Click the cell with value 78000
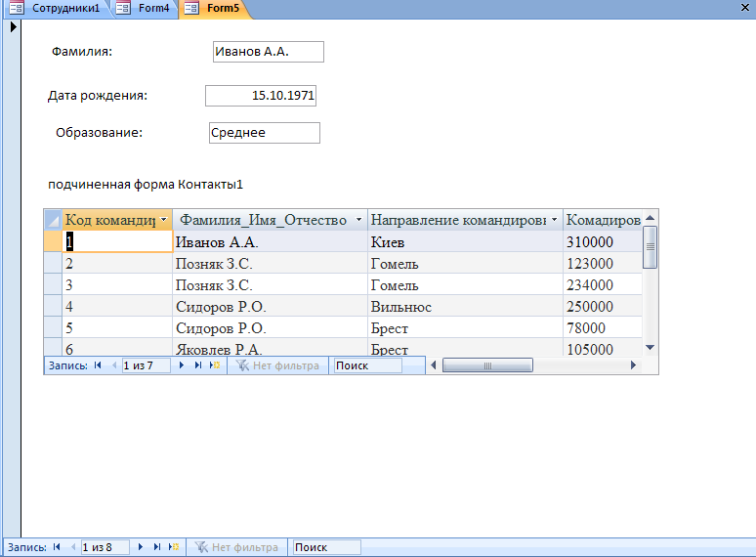756x557 pixels. [603, 328]
